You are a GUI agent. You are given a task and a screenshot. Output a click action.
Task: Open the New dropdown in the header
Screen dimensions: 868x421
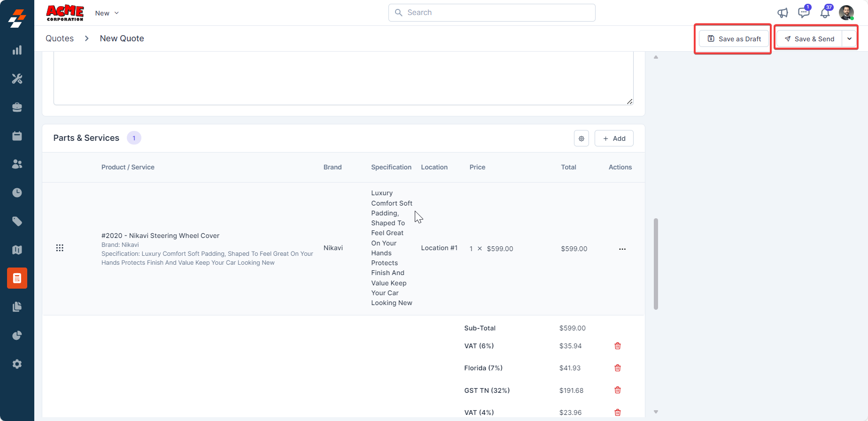(x=107, y=13)
